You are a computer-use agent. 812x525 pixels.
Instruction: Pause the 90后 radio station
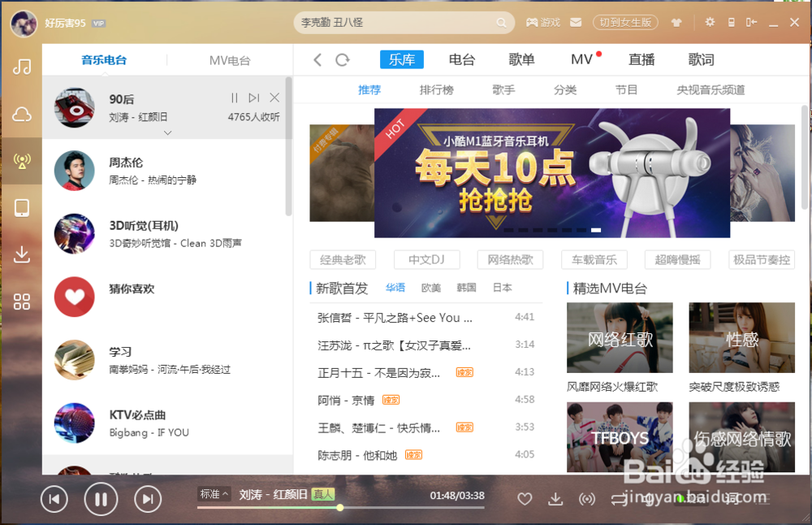[234, 98]
